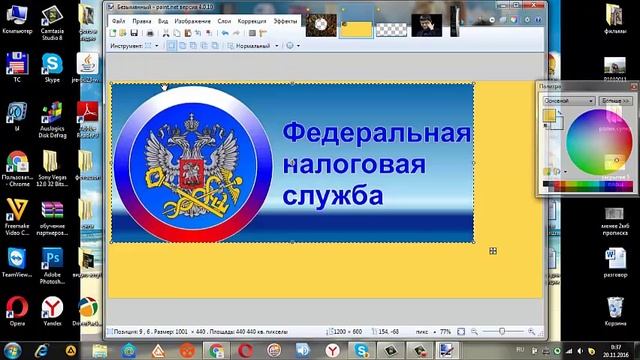Click the Windows Start button
The width and height of the screenshot is (640, 360).
(x=12, y=350)
